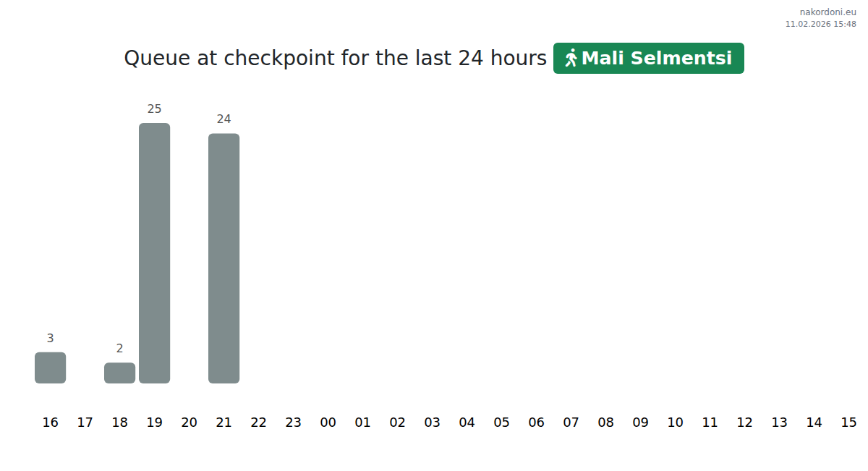
Task: Click hour 06 on the axis
Action: (536, 423)
